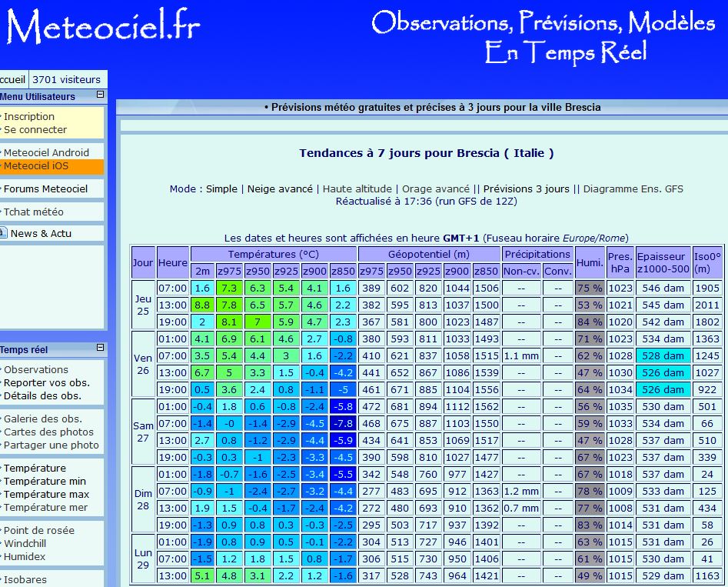The width and height of the screenshot is (728, 587).
Task: Open Windchill link
Action: click(x=25, y=543)
